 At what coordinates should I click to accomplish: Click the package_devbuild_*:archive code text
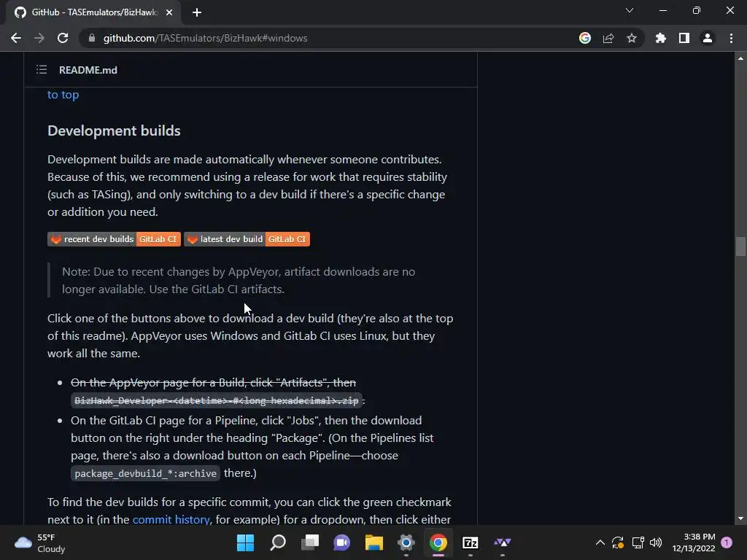coord(145,473)
